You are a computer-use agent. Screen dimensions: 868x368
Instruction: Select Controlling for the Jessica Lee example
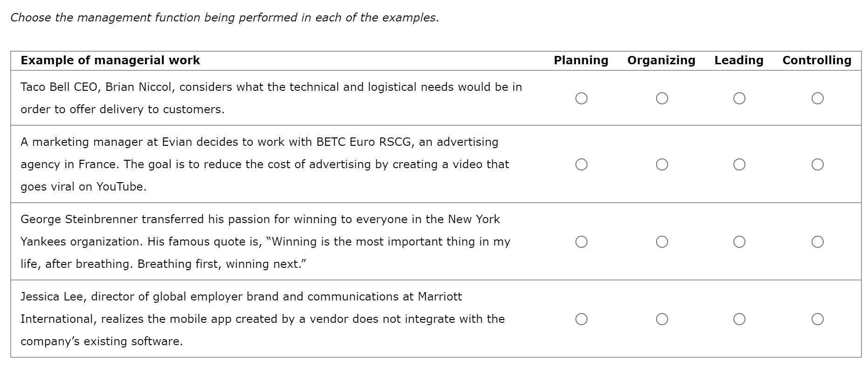click(817, 319)
